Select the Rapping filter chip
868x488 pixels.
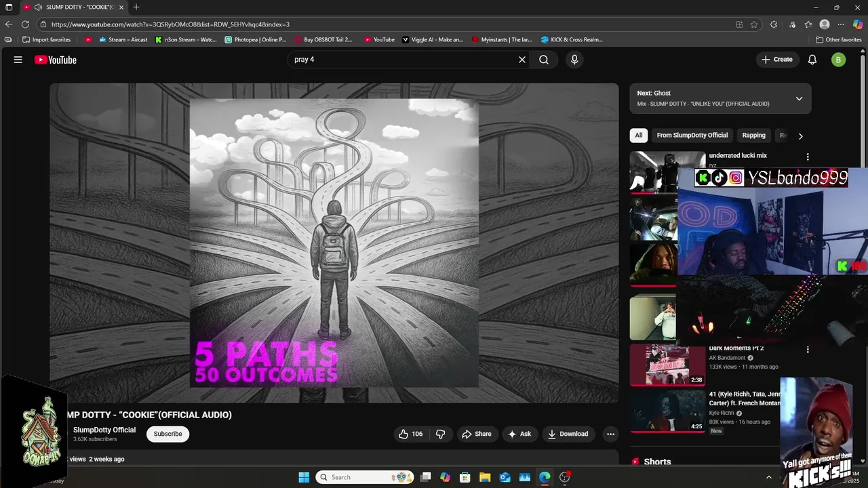click(753, 136)
